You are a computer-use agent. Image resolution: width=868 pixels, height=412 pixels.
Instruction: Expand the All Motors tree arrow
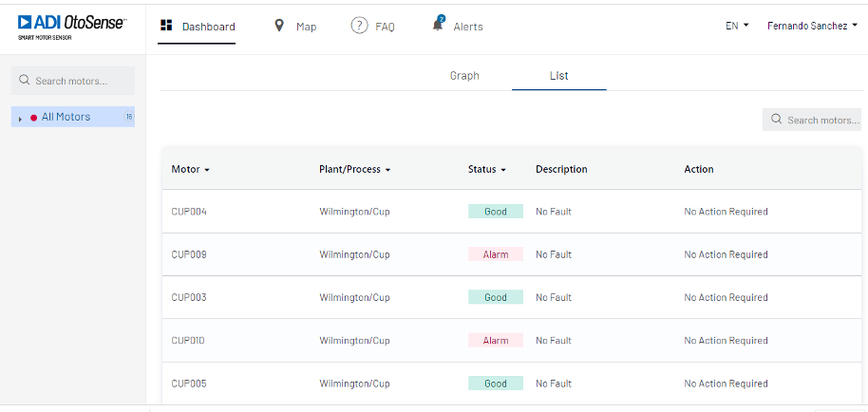click(x=20, y=119)
